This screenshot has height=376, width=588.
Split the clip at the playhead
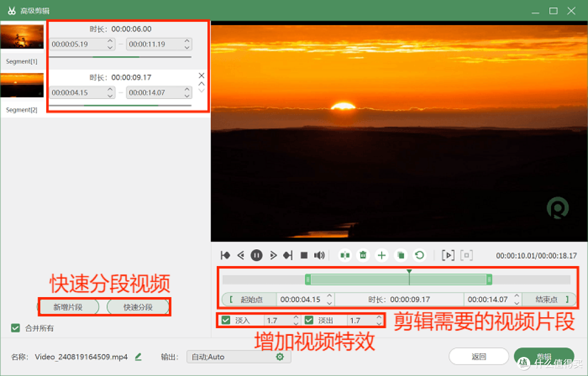tap(345, 255)
